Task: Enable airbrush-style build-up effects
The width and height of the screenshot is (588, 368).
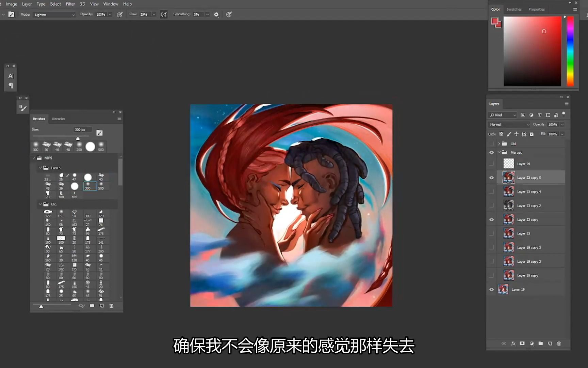Action: [164, 14]
